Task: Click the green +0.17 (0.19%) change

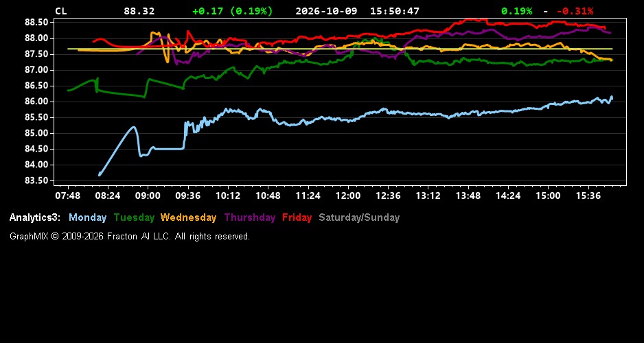Action: (x=233, y=11)
